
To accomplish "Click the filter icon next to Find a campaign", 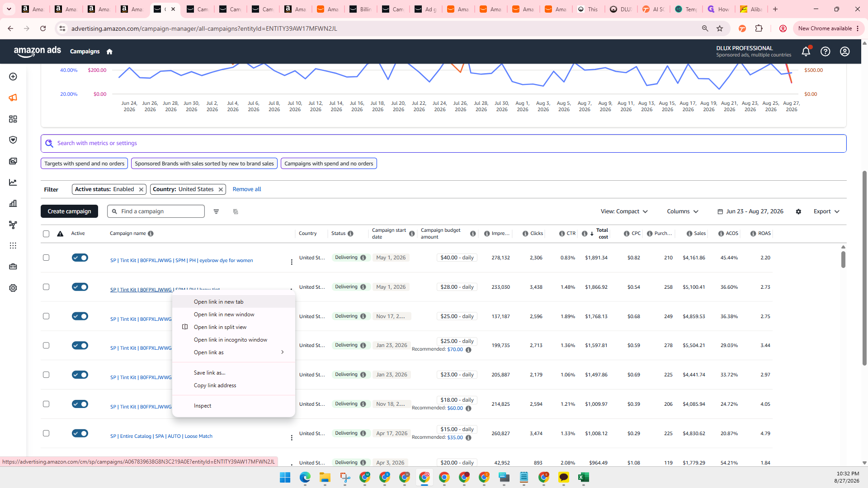I will point(216,211).
